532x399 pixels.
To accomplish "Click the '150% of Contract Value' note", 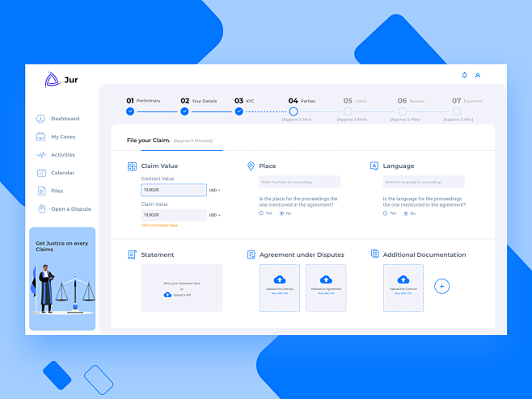I will pyautogui.click(x=159, y=225).
